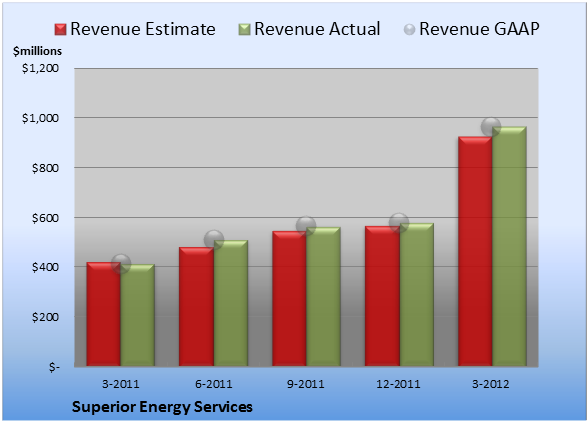
Task: Click the GAAP sphere marker for 6-2011
Action: click(x=214, y=240)
